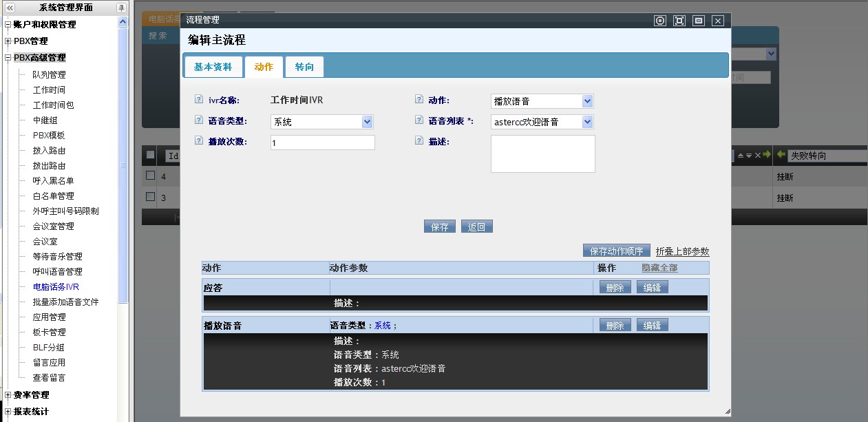The width and height of the screenshot is (868, 422).
Task: Switch to the 基本资料 tab
Action: (x=213, y=67)
